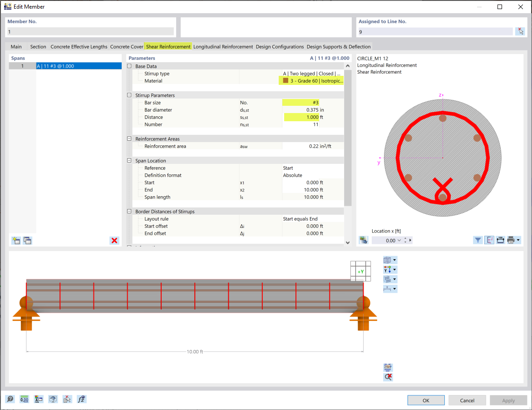
Task: Open Concrete Effective Lengths tab
Action: (79, 46)
